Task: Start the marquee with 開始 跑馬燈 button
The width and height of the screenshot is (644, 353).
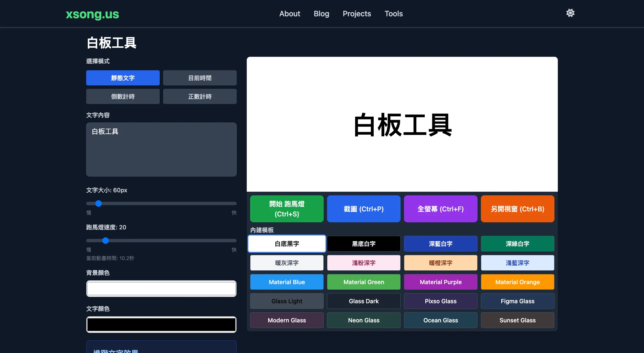Action: [x=287, y=209]
